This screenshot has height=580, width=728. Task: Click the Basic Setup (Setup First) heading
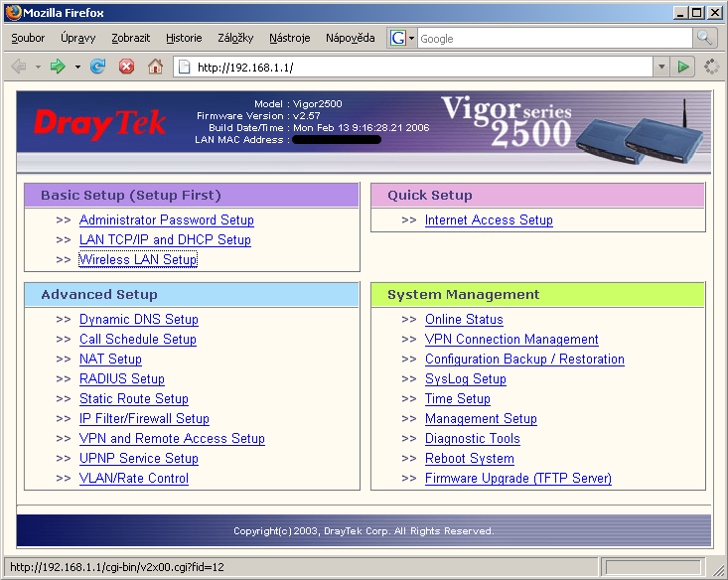click(x=131, y=195)
